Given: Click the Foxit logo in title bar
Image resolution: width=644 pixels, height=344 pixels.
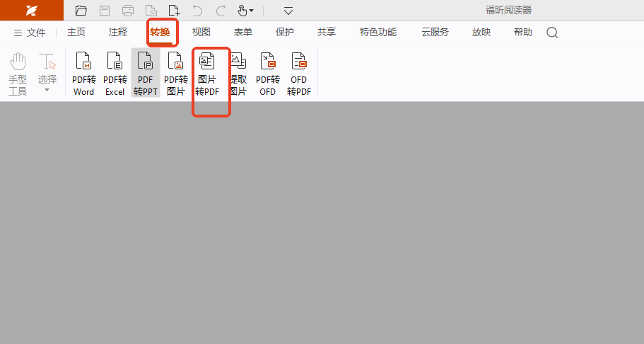Looking at the screenshot, I should pos(31,11).
